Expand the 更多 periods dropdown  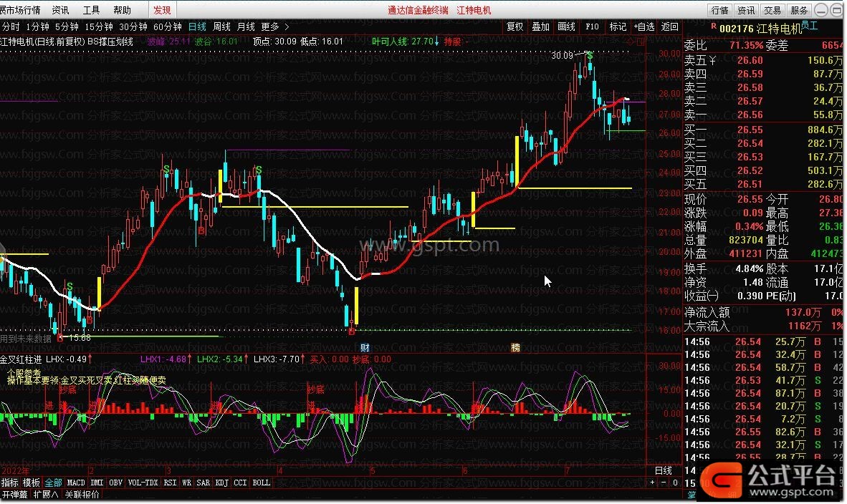pos(274,26)
